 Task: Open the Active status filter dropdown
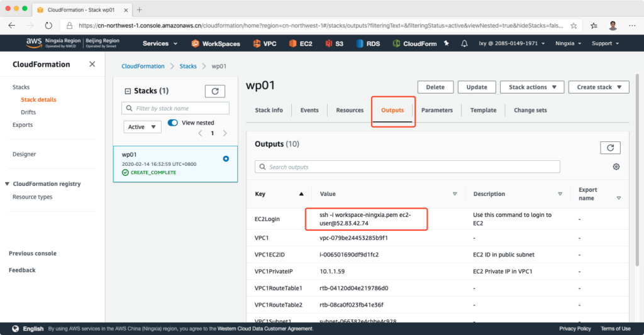coord(142,127)
